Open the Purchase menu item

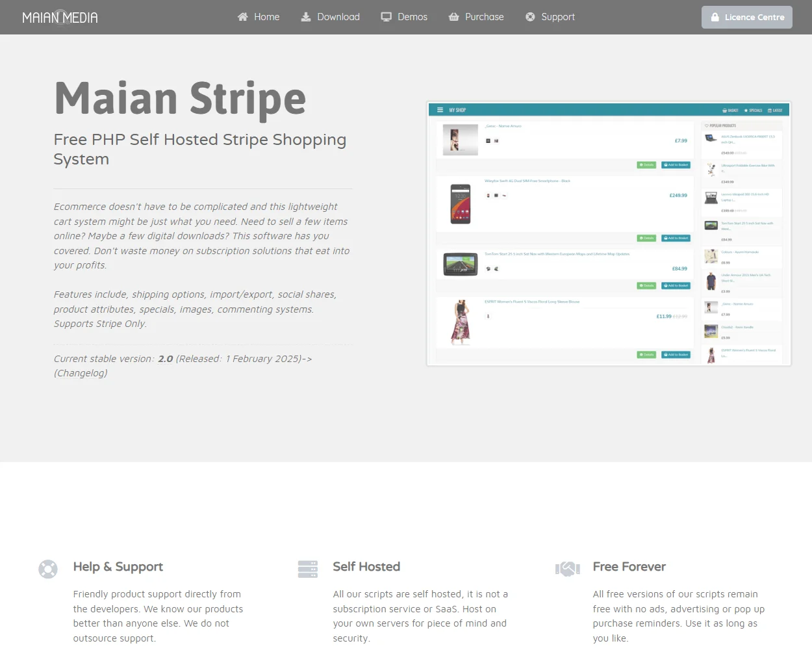pos(476,17)
